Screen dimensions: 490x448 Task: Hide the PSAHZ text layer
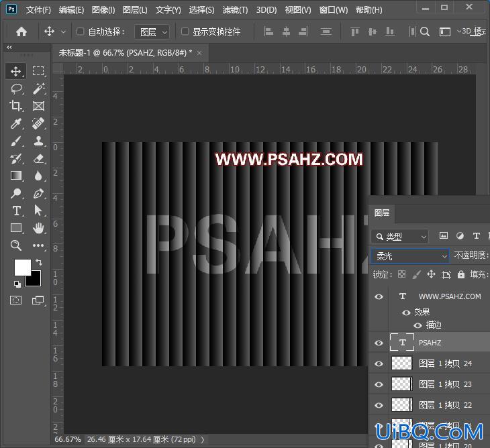tap(379, 343)
